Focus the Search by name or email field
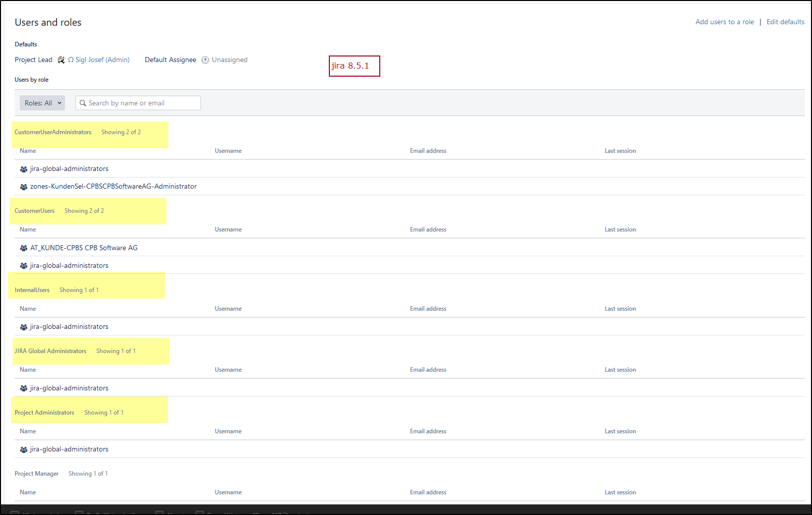812x515 pixels. 138,103
